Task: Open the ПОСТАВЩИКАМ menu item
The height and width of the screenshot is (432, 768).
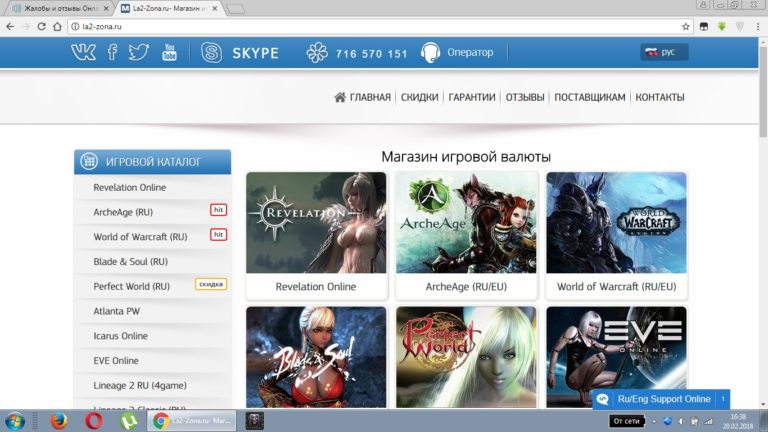Action: click(x=590, y=97)
